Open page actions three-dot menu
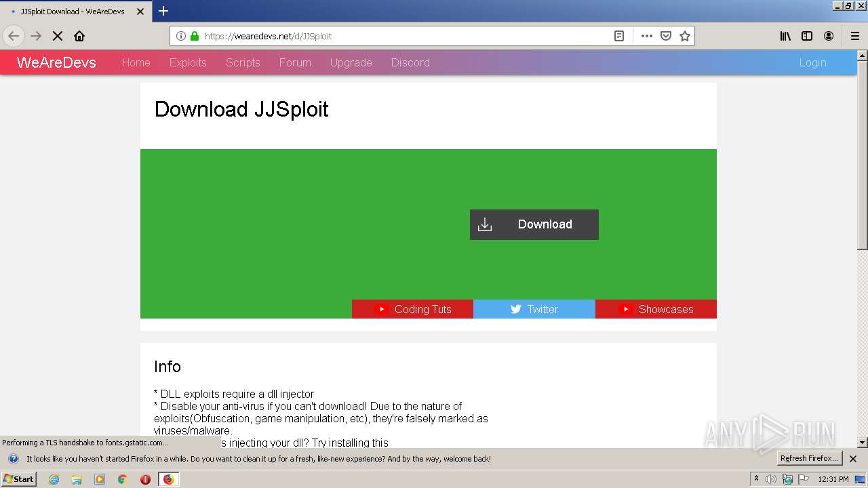Image resolution: width=868 pixels, height=488 pixels. [x=647, y=36]
